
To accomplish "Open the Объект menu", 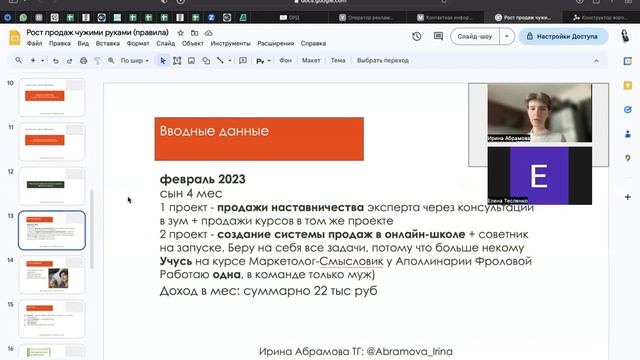I will 193,43.
